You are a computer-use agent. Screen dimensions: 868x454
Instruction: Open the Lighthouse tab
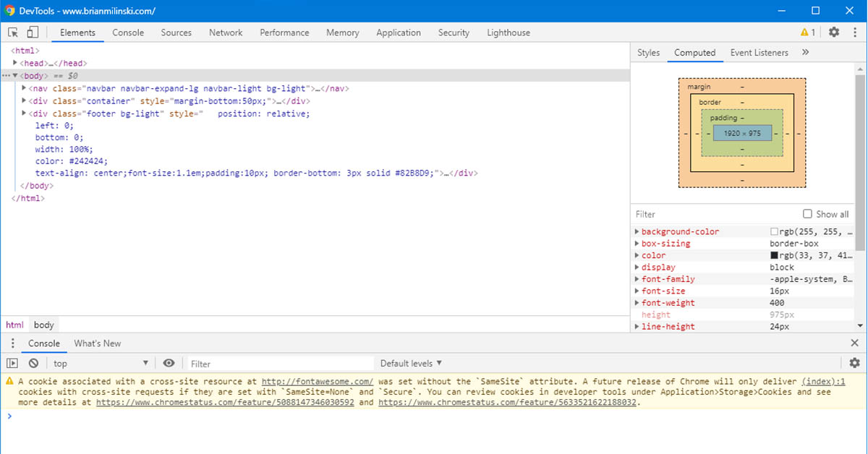coord(509,33)
